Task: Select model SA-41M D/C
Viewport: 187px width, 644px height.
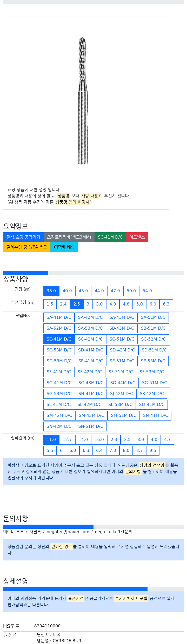Action: (x=59, y=317)
